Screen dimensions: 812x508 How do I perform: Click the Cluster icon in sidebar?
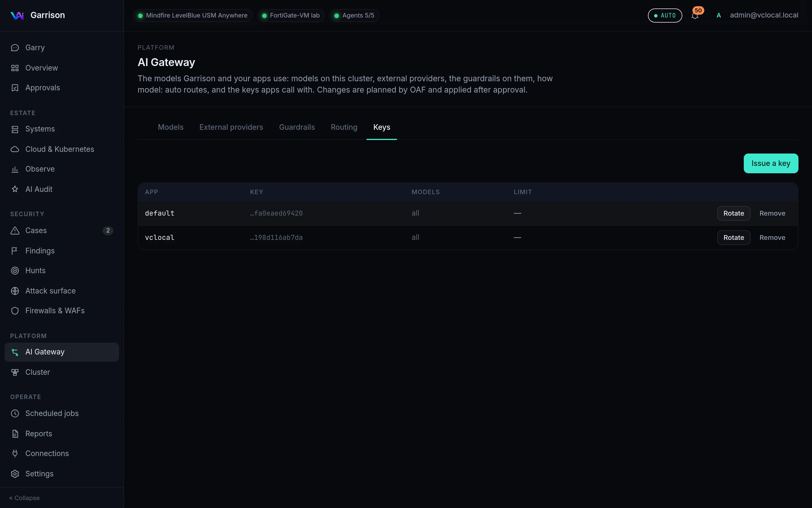15,372
